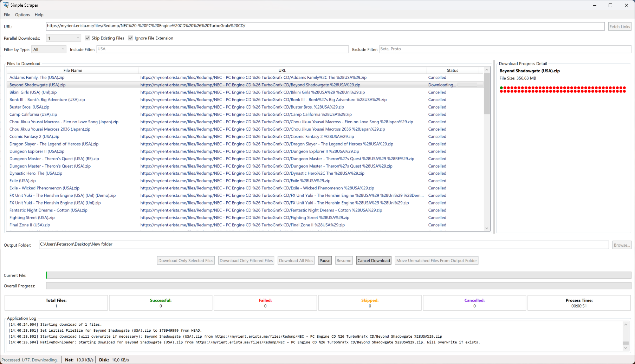Screen dimensions: 635x364
Task: Select Chou Jikuu Yousai Macross 2036 (Japan).zip
Action: pyautogui.click(x=245, y=129)
